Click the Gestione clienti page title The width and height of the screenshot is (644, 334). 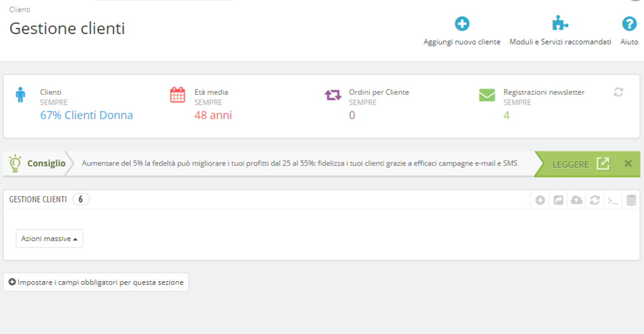[67, 28]
